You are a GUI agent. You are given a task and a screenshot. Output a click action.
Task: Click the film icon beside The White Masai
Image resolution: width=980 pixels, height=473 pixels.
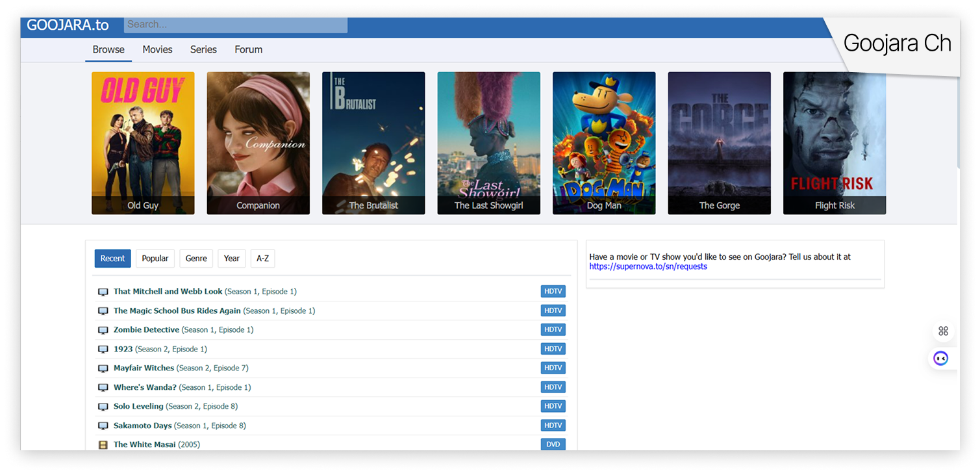(x=103, y=445)
